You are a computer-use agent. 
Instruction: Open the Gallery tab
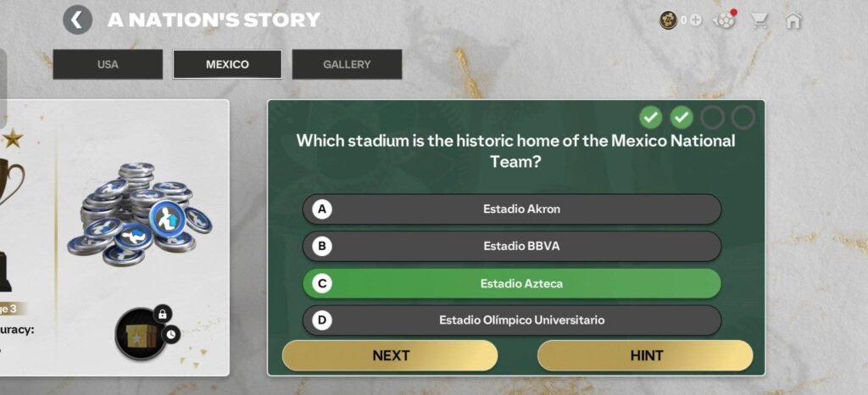pyautogui.click(x=347, y=64)
